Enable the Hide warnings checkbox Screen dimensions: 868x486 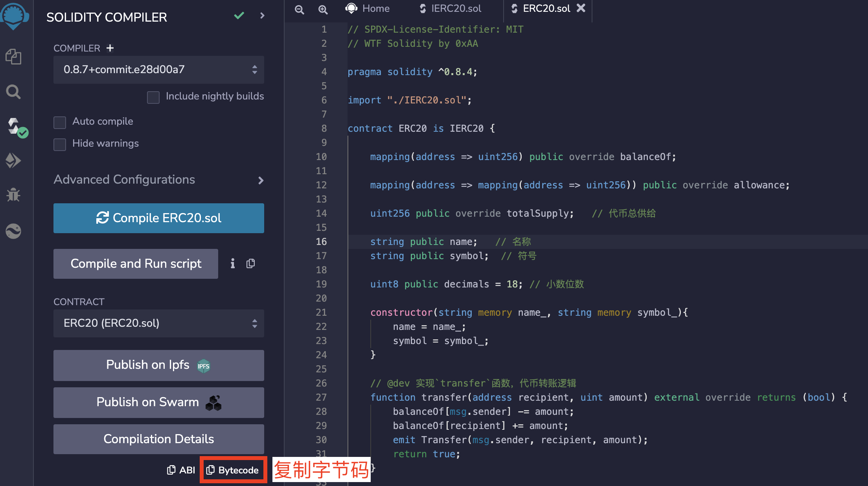(60, 144)
